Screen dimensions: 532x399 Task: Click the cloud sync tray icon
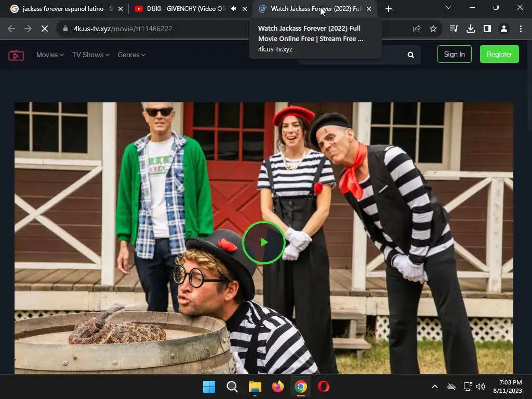tap(451, 387)
